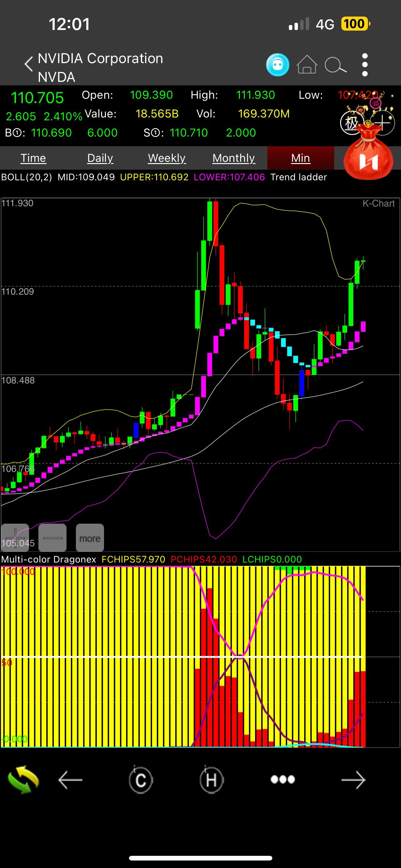Viewport: 401px width, 868px height.
Task: Zoom out chart with minus button
Action: coord(52,537)
